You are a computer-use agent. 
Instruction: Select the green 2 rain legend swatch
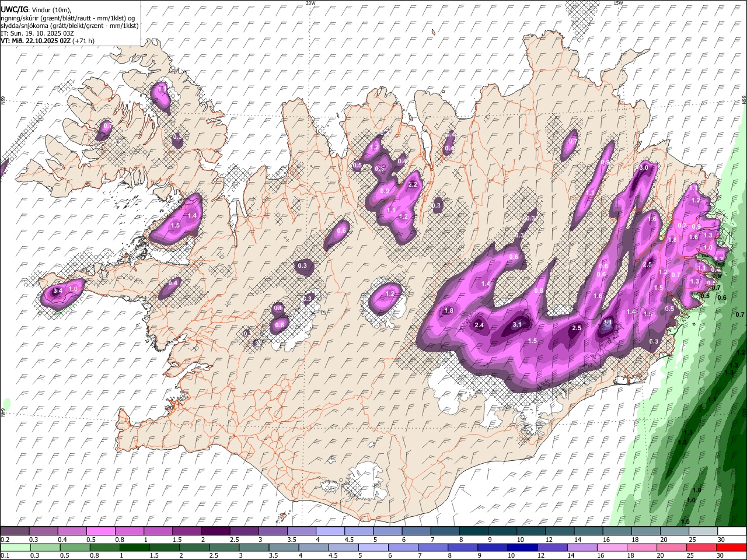tap(194, 547)
